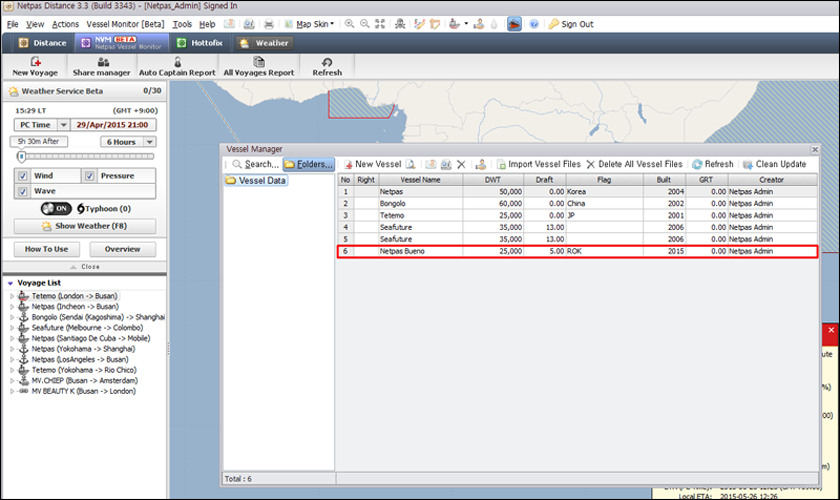
Task: Click the fit-to-screen map icon
Action: click(x=380, y=24)
